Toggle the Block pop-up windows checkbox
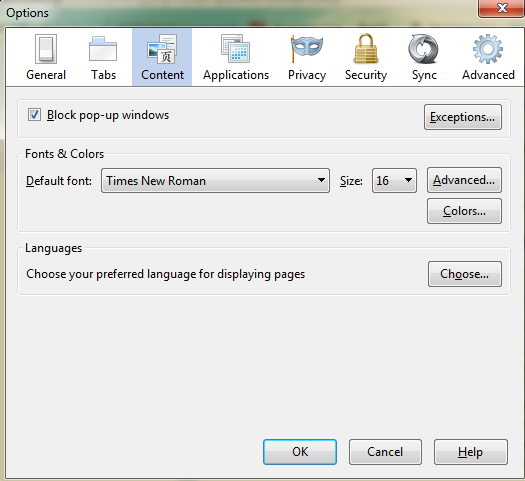This screenshot has width=525, height=481. (x=34, y=115)
